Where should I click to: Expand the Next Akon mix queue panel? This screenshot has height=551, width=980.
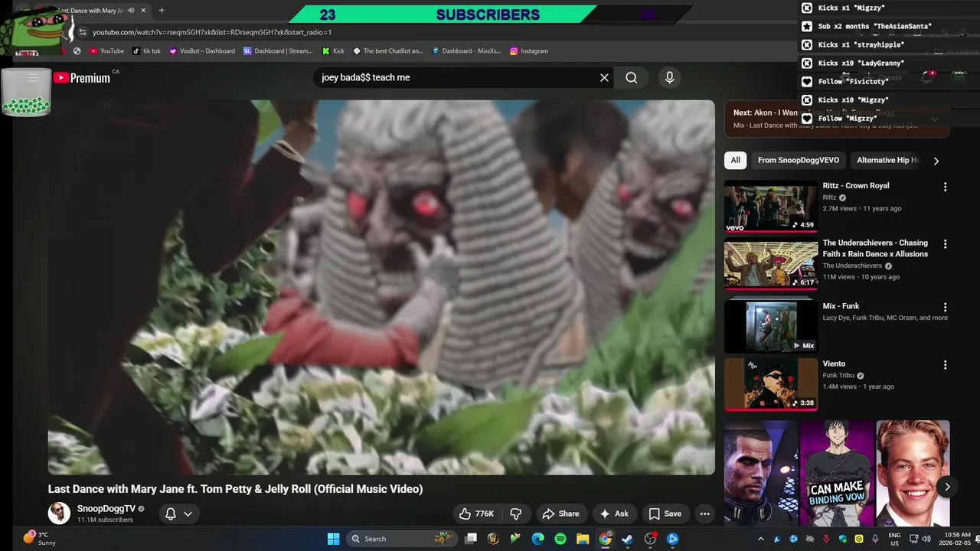pos(934,119)
